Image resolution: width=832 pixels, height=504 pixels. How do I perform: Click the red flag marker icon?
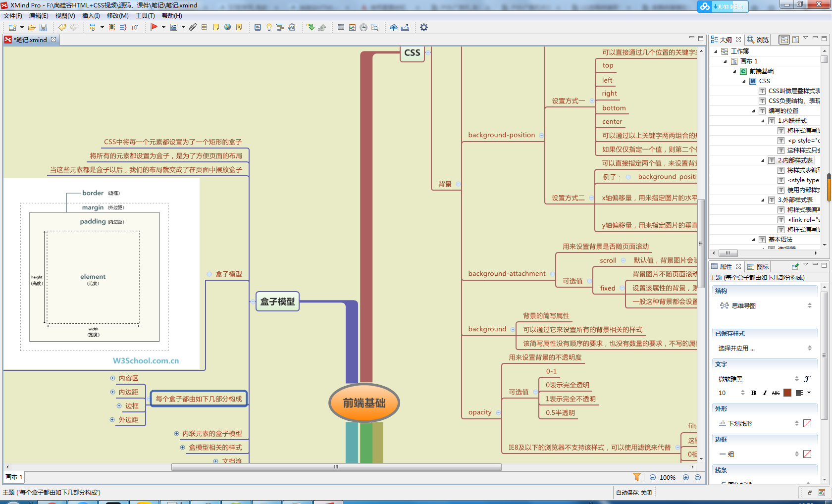154,27
